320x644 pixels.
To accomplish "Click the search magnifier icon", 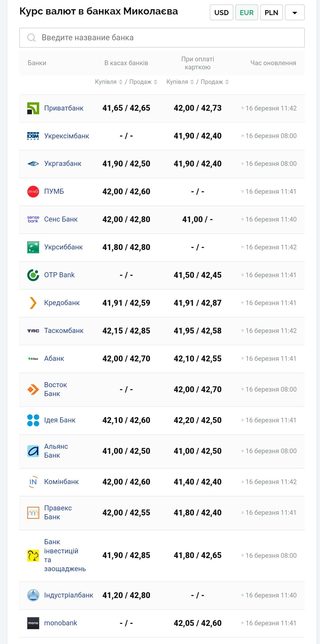I will click(31, 38).
